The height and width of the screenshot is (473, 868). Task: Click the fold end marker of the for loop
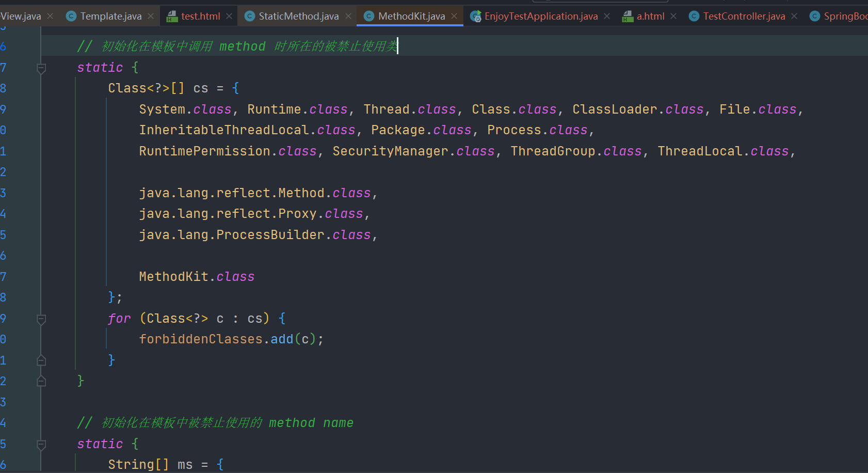[42, 360]
